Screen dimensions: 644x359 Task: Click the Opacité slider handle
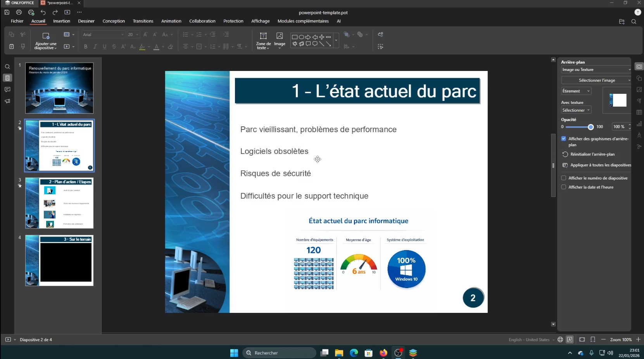(x=590, y=127)
